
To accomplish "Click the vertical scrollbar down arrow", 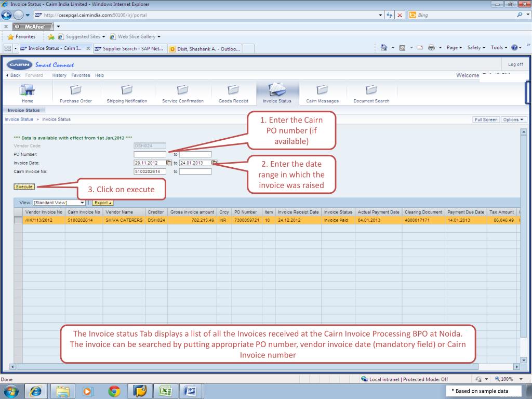I will 524,361.
